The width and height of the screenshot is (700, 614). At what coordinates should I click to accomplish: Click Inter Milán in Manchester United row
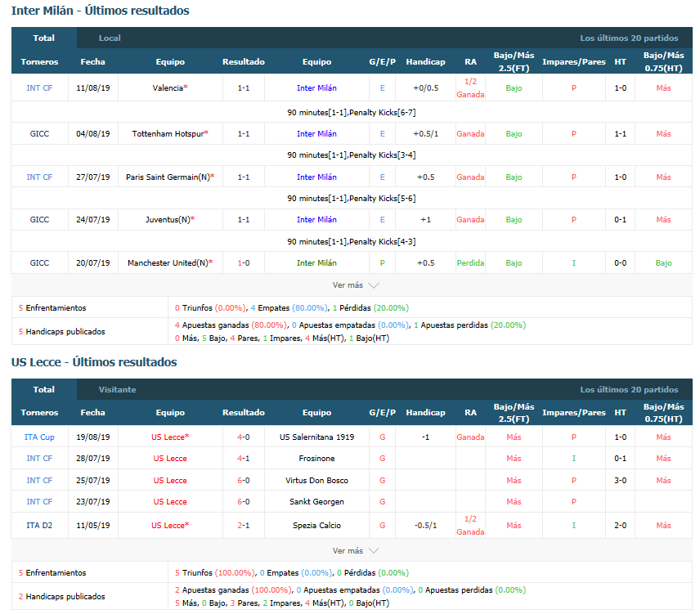(316, 262)
